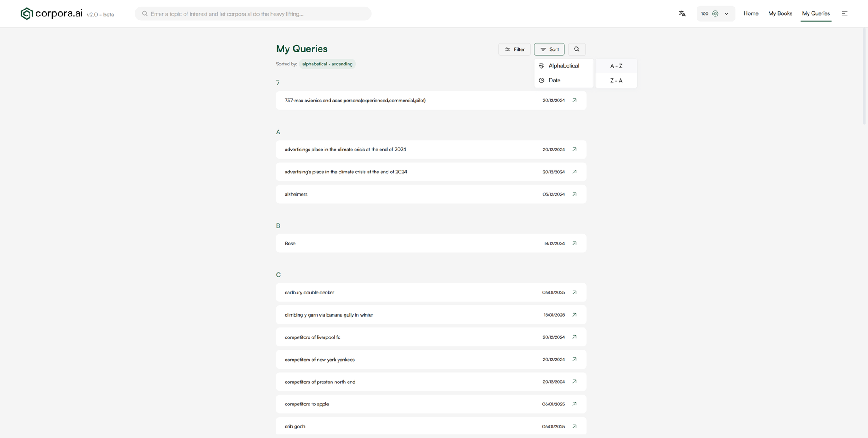868x438 pixels.
Task: Click the corpora.ai logo
Action: click(x=52, y=13)
